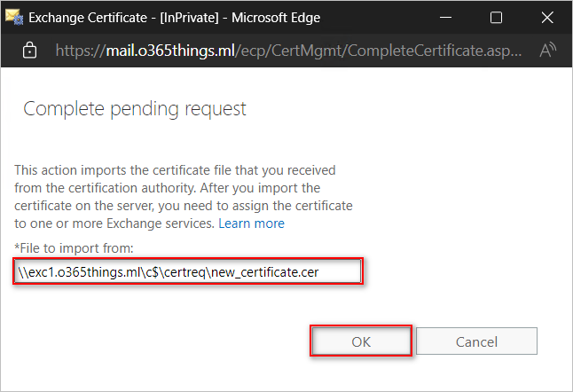The image size is (573, 392).
Task: Click the Exchange Certificate envelope icon in title bar
Action: [x=14, y=17]
